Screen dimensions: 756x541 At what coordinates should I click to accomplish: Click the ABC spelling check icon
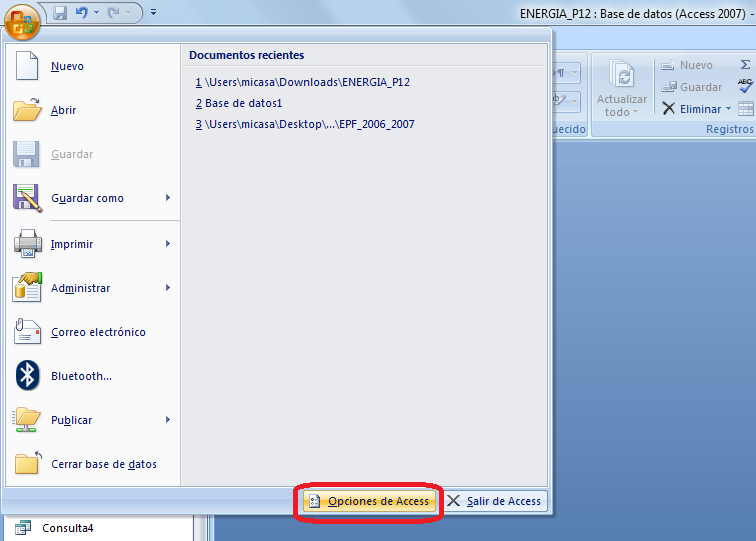click(745, 86)
